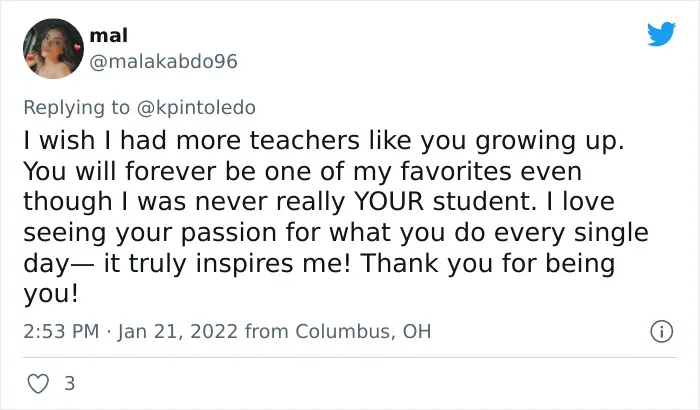Click the Twitter bird logo
This screenshot has height=410, width=700.
click(x=661, y=33)
